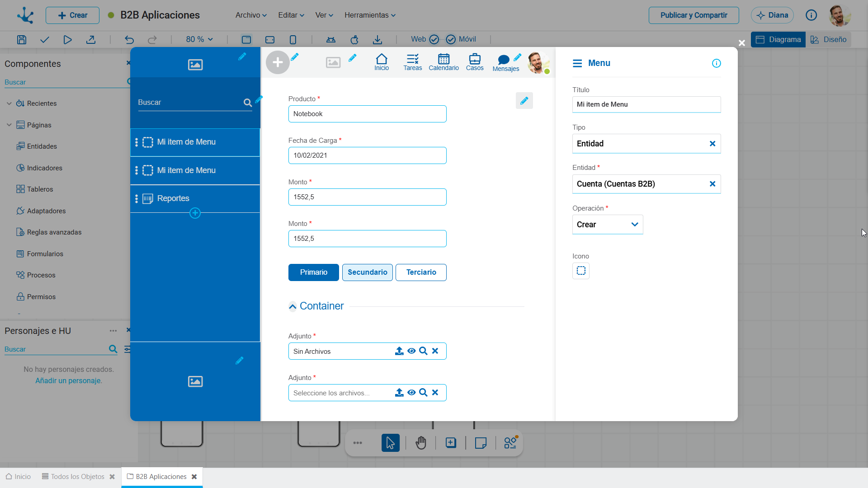Clear the Cuenta (Cuentas B2B) selection

(x=712, y=184)
